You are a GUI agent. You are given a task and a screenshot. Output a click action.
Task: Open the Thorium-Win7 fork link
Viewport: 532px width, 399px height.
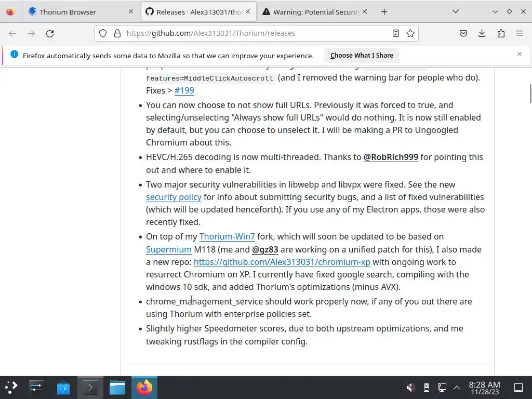[227, 236]
